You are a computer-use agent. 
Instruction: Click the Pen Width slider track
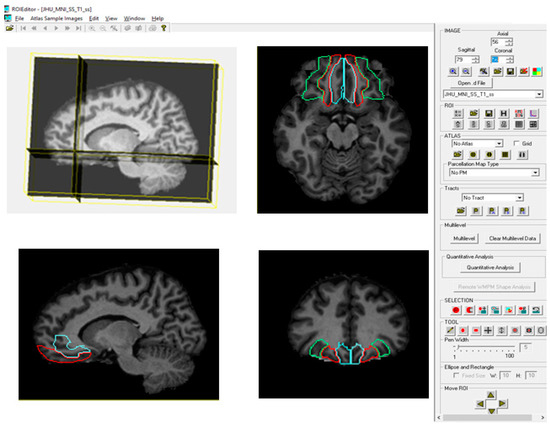click(484, 347)
